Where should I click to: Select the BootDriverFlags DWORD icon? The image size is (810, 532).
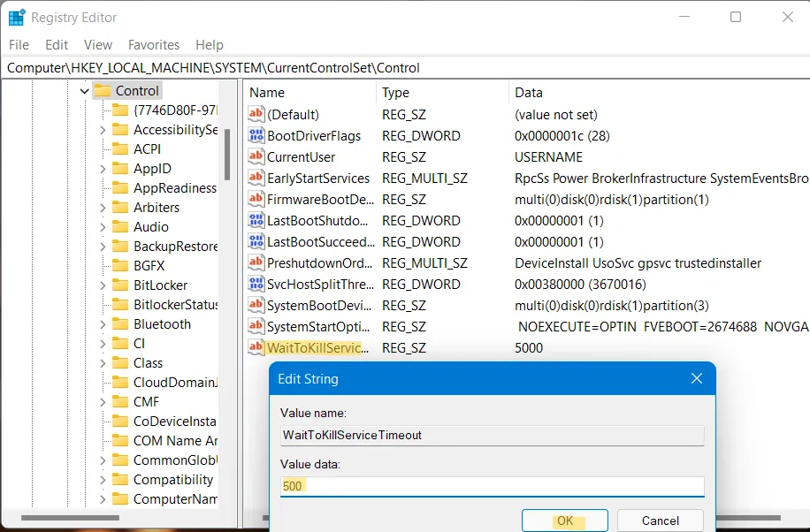256,135
